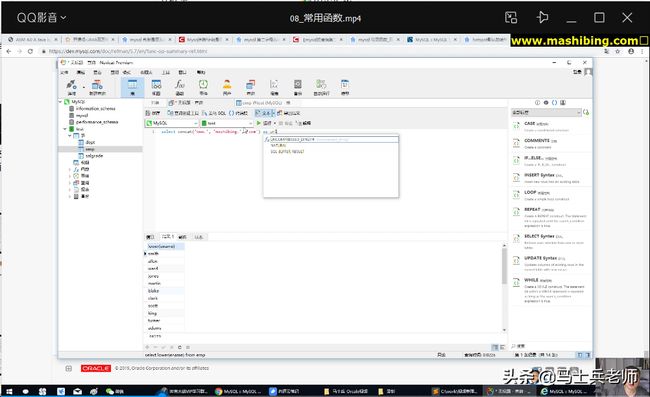Open the f(x) Function toolbar icon
Viewport: 650px width, 397px height.
coord(179,87)
